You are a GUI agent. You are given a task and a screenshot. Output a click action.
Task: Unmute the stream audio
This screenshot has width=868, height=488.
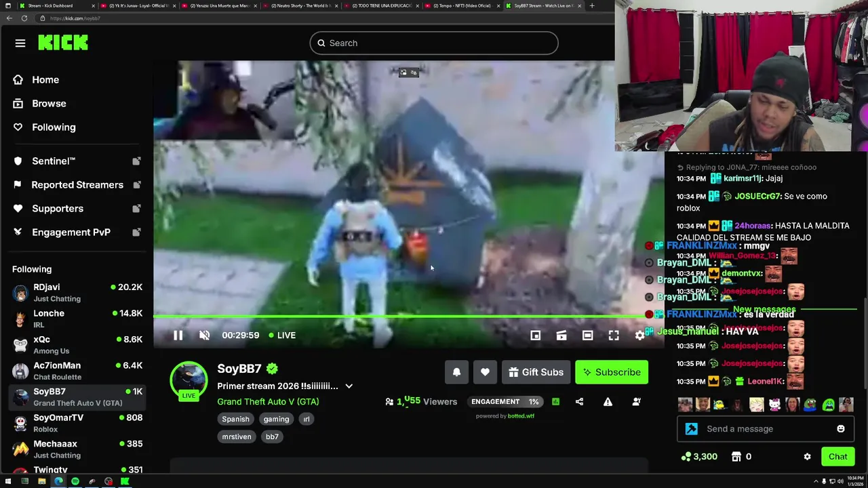(x=204, y=335)
